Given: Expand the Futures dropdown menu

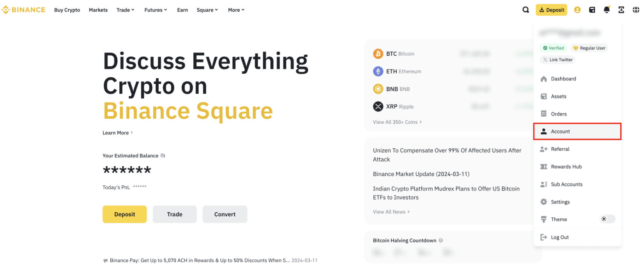Looking at the screenshot, I should tap(156, 10).
